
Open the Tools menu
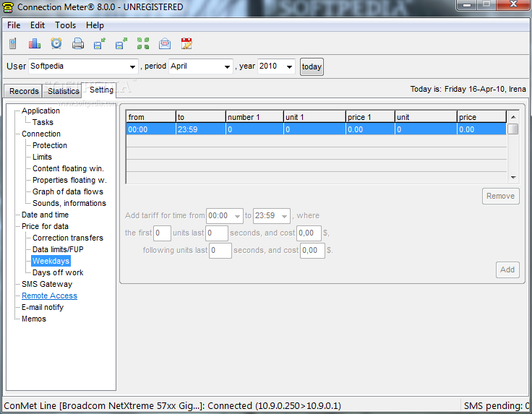pos(66,25)
